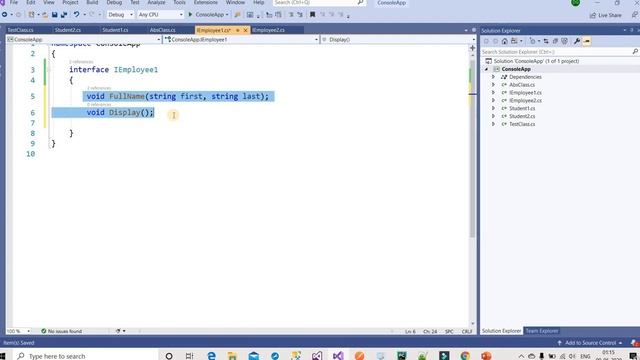Click Sync with Active Document icon

tap(546, 41)
